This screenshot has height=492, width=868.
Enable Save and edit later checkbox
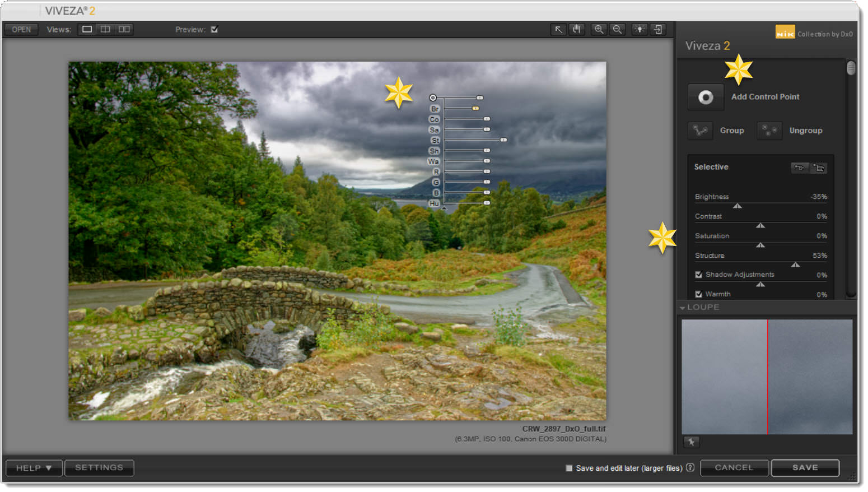(x=569, y=468)
